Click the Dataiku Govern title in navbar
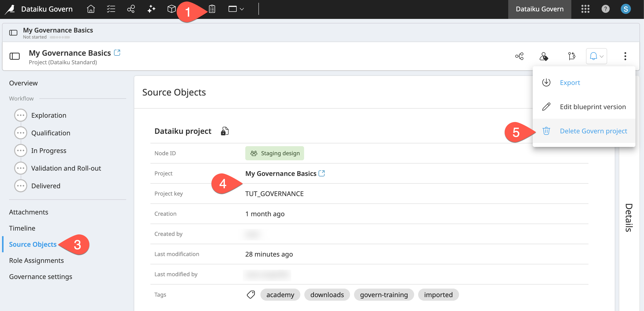Image resolution: width=644 pixels, height=311 pixels. pyautogui.click(x=47, y=9)
